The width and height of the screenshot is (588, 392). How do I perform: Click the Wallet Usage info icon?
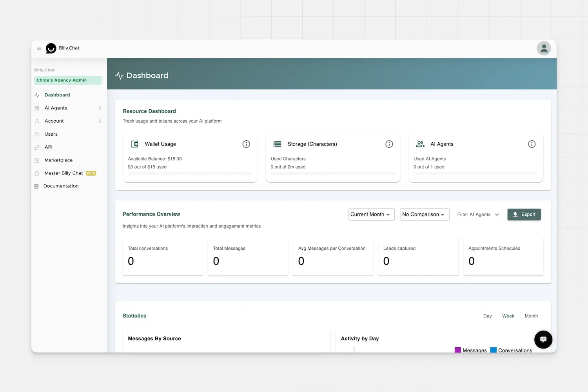[246, 144]
